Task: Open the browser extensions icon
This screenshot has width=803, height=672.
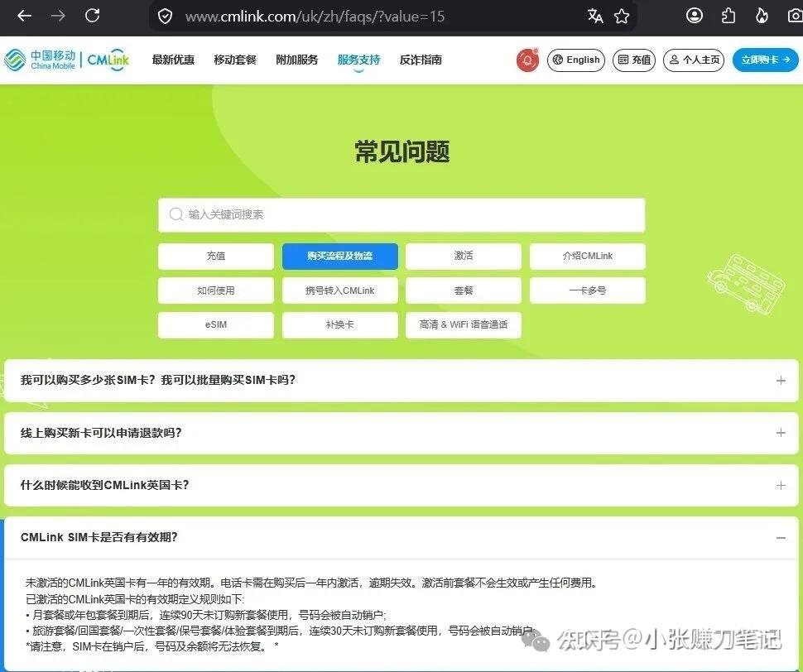Action: tap(728, 16)
